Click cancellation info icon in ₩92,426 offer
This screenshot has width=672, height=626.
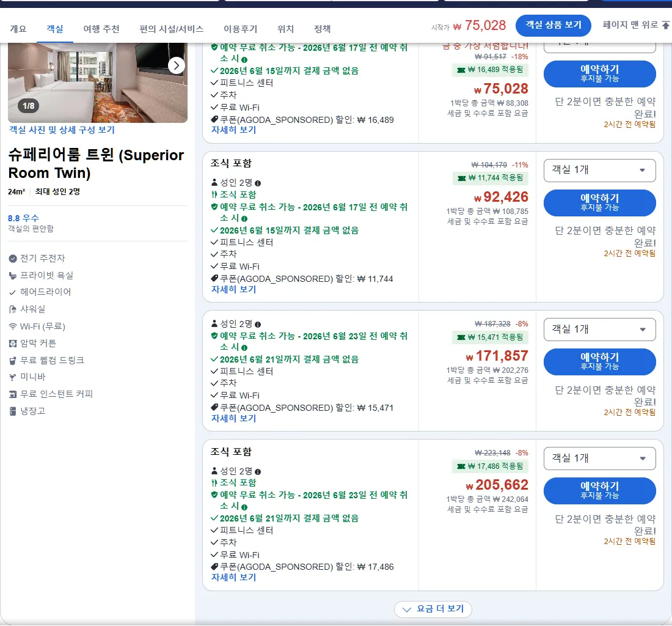[244, 219]
